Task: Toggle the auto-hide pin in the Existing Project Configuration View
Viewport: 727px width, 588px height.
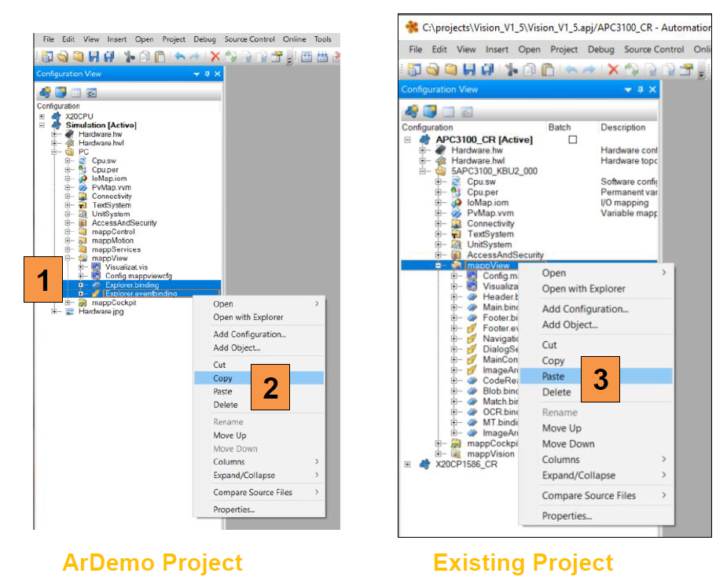Action: click(x=640, y=90)
